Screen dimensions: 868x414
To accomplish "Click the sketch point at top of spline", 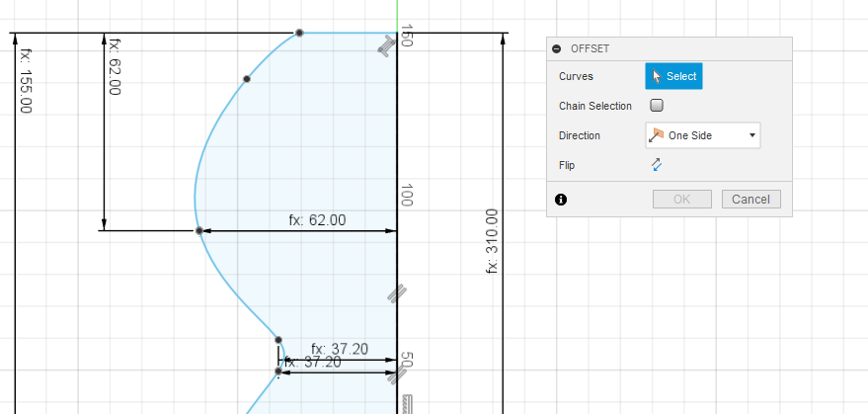I will (299, 33).
